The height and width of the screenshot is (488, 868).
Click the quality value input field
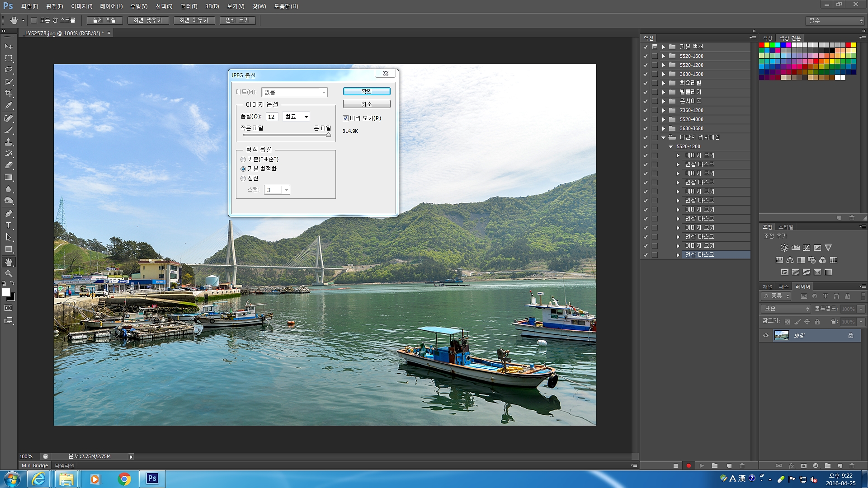[x=271, y=117]
